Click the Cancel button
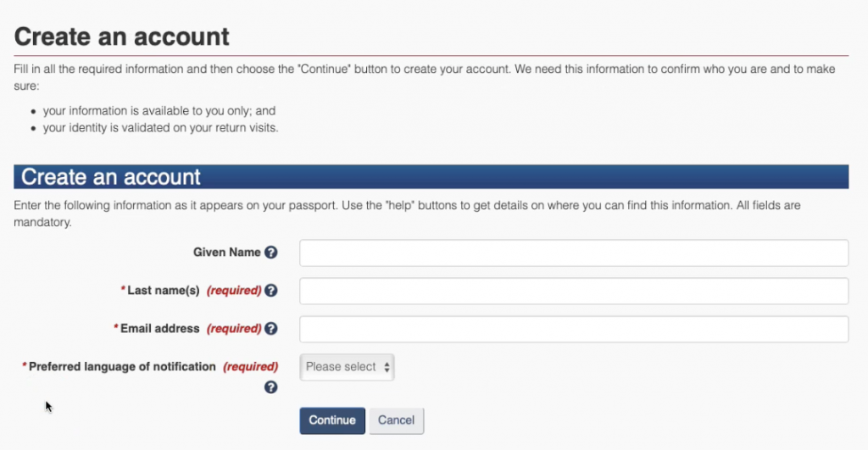Screen dimensions: 868x450 tap(396, 420)
